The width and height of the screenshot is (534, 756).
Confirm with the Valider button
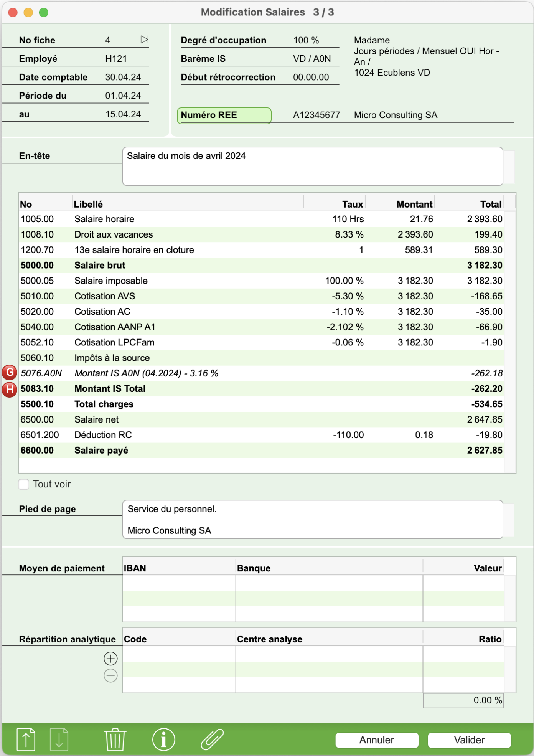point(469,740)
